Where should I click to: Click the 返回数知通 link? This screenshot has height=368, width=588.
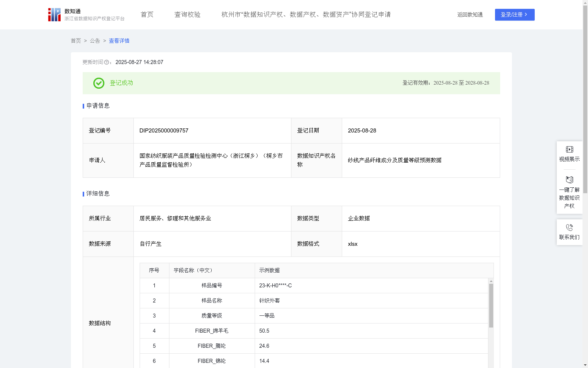pos(470,15)
